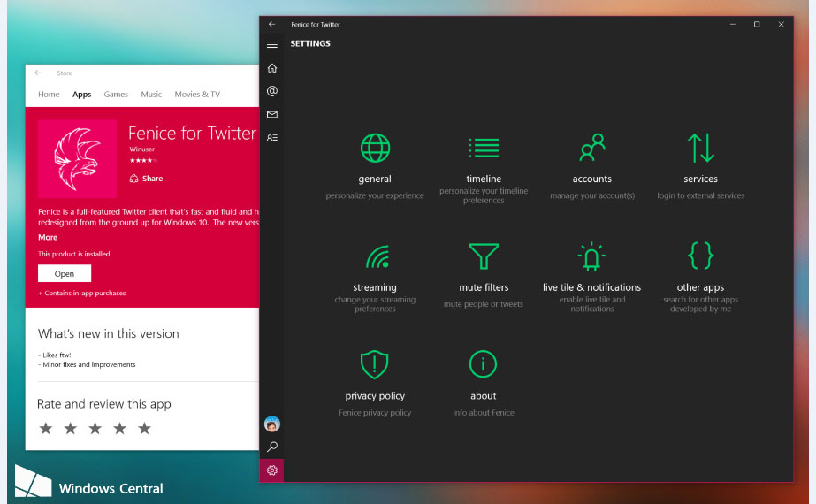Open mentions (@) in Fenice sidebar
This screenshot has width=816, height=504.
pyautogui.click(x=271, y=91)
